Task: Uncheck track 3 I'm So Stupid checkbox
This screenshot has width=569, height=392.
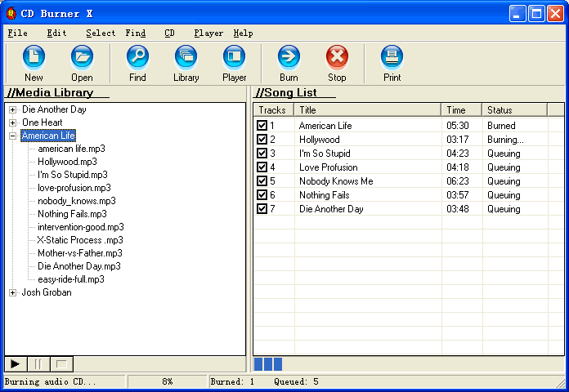Action: click(x=262, y=153)
